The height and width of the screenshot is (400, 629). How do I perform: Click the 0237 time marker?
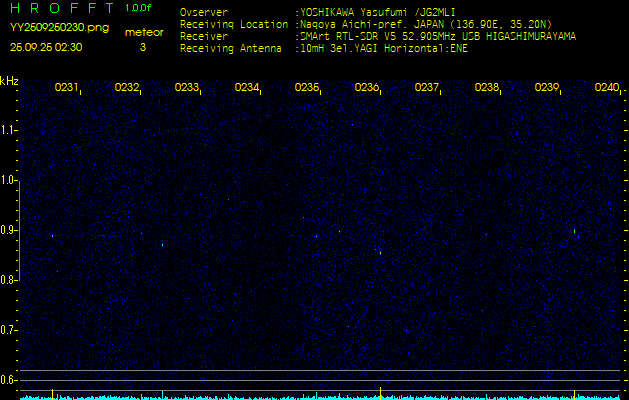point(426,87)
